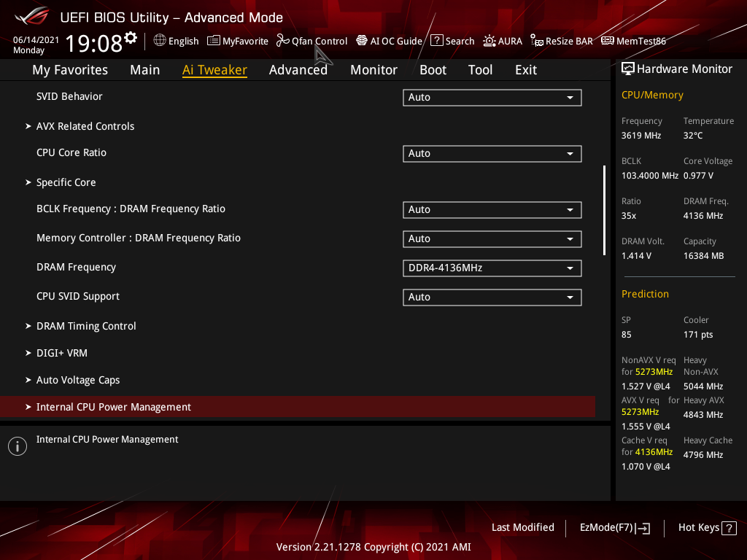This screenshot has height=560, width=747.
Task: Click the info icon in help pane
Action: click(x=18, y=446)
